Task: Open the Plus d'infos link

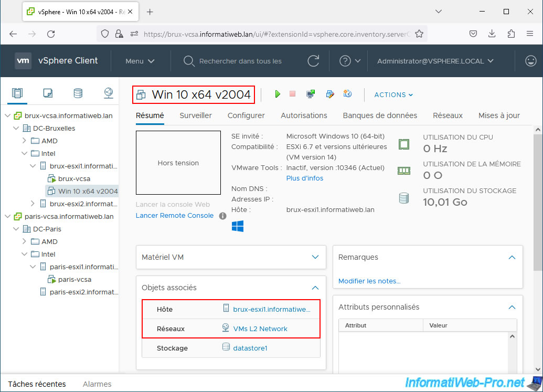Action: pos(305,178)
